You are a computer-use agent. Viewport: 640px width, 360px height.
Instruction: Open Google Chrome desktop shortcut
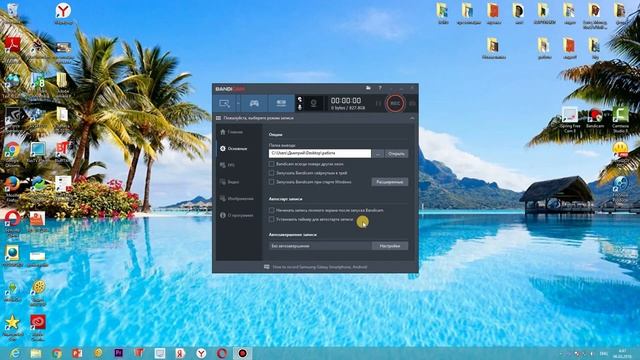[x=12, y=154]
